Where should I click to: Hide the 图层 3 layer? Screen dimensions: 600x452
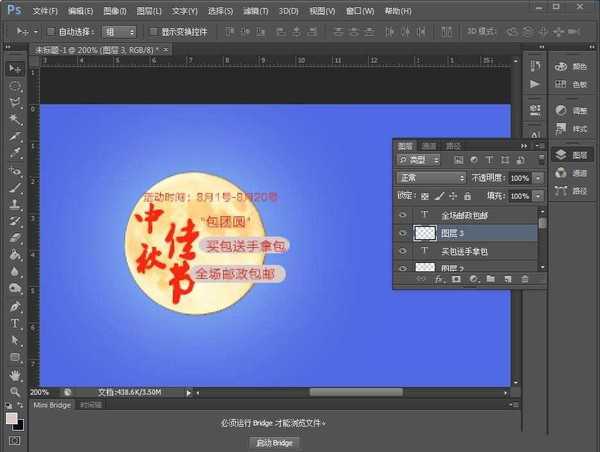coord(403,232)
